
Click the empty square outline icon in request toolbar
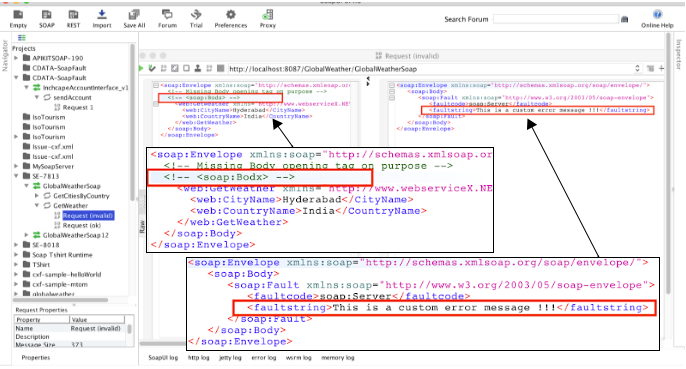[186, 68]
